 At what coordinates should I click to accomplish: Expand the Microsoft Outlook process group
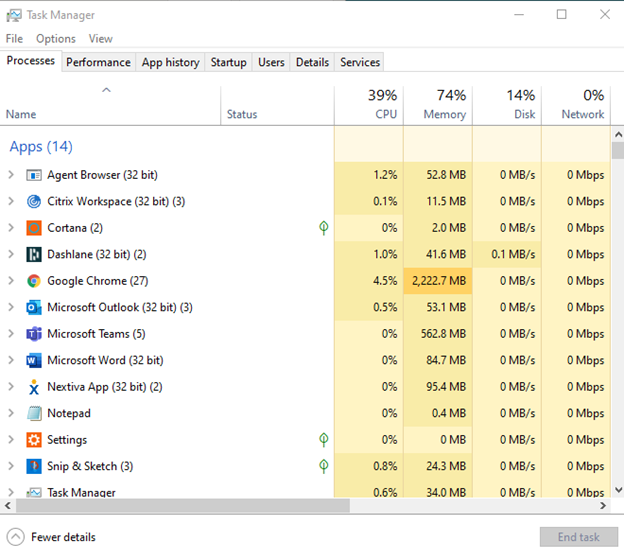pos(11,307)
